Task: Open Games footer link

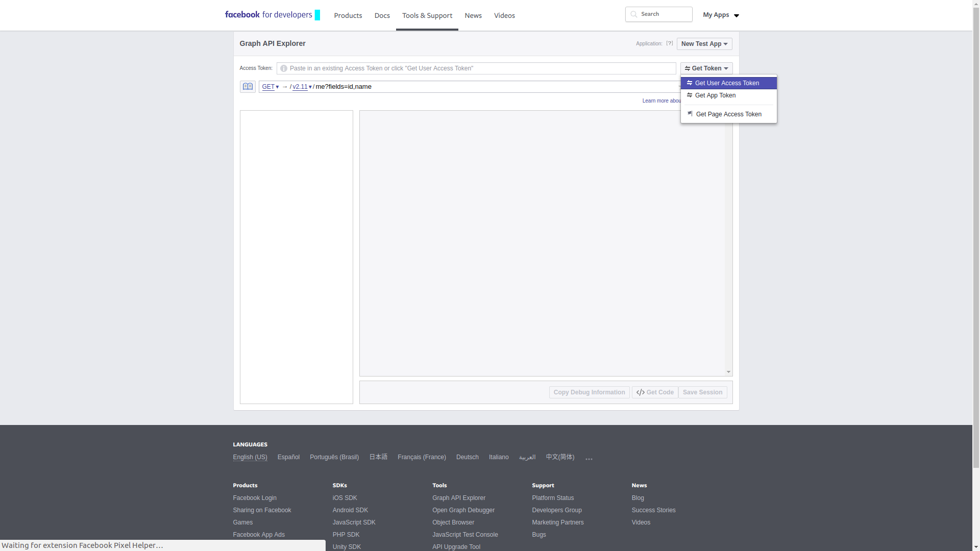Action: (243, 522)
